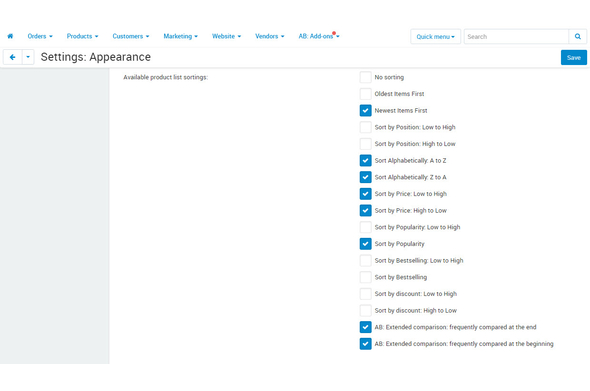
Task: Click the search magnifier icon
Action: pyautogui.click(x=578, y=37)
